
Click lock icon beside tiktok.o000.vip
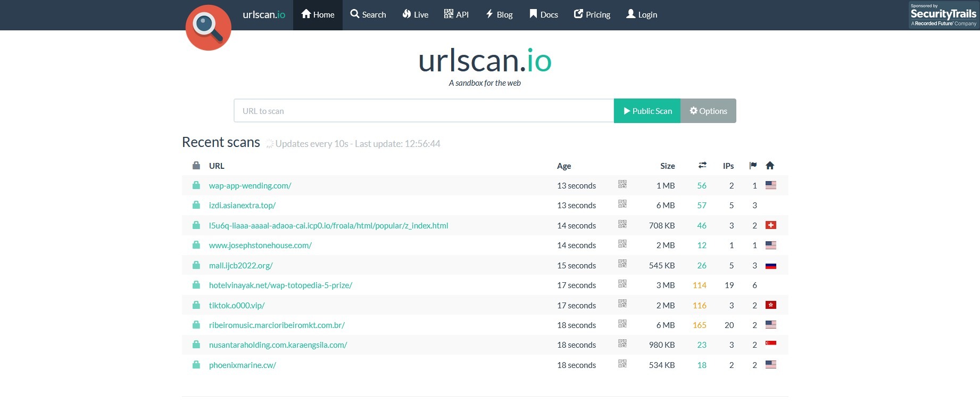[196, 305]
